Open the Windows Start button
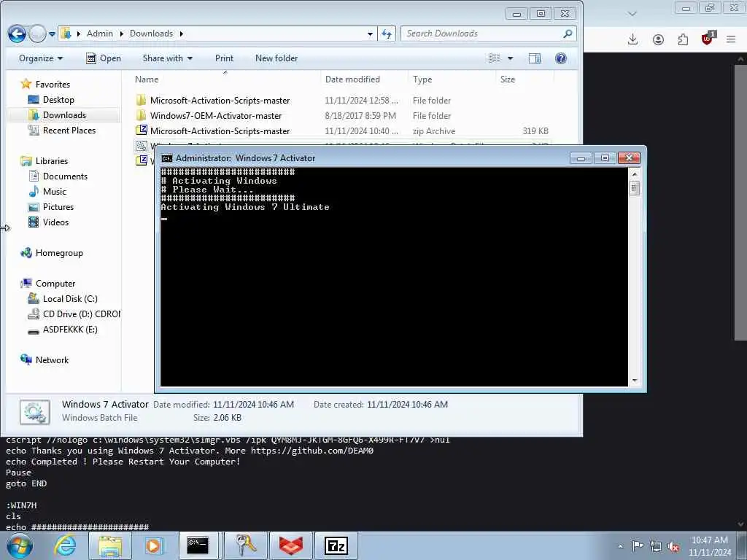Screen dimensions: 747x560 point(20,545)
